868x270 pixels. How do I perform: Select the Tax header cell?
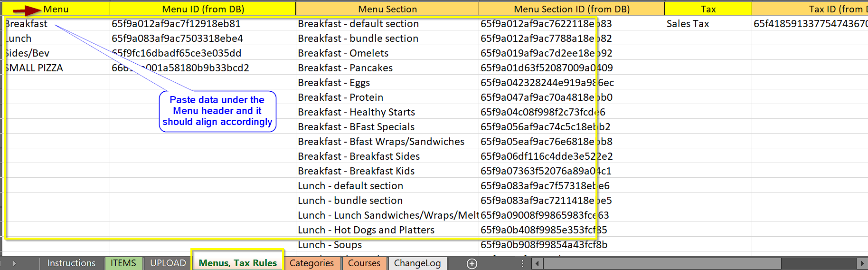tap(708, 9)
